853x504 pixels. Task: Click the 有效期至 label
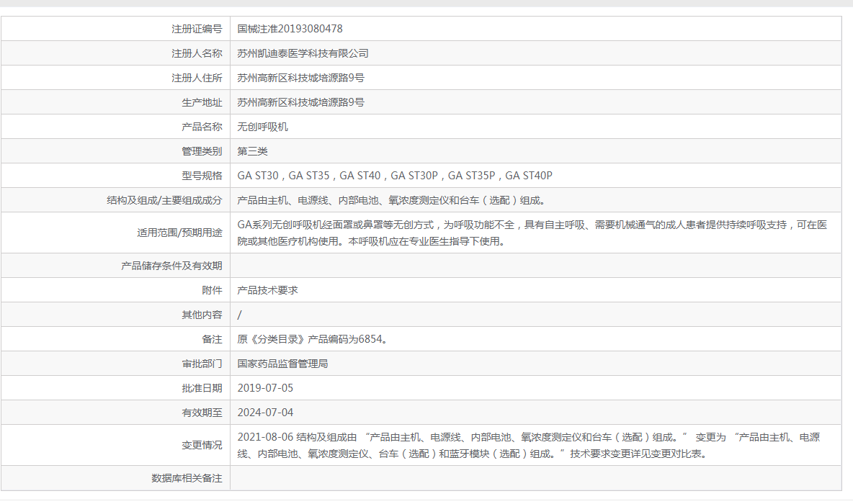click(x=202, y=413)
